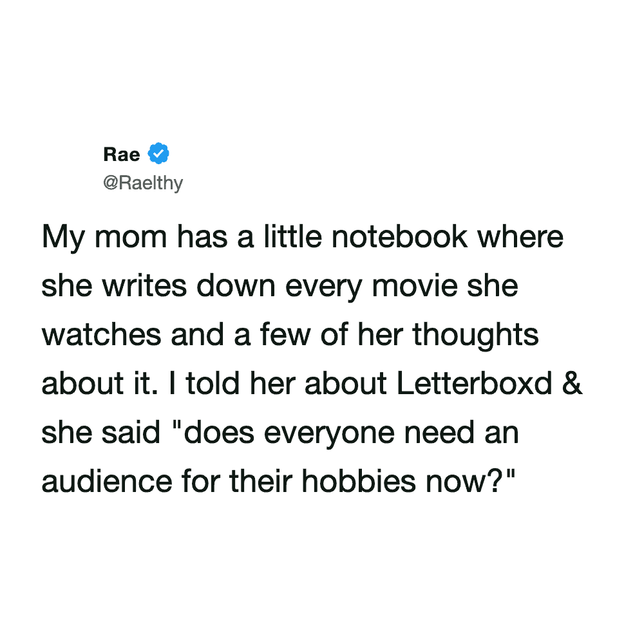
Task: Click the ampersand after Letterboxd
Action: pyautogui.click(x=572, y=384)
